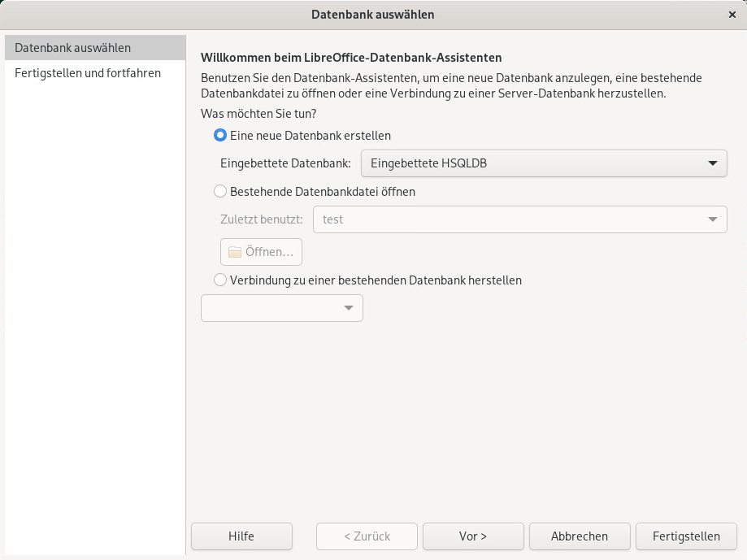Cancel the wizard with 'Abbrechen'

coord(580,536)
